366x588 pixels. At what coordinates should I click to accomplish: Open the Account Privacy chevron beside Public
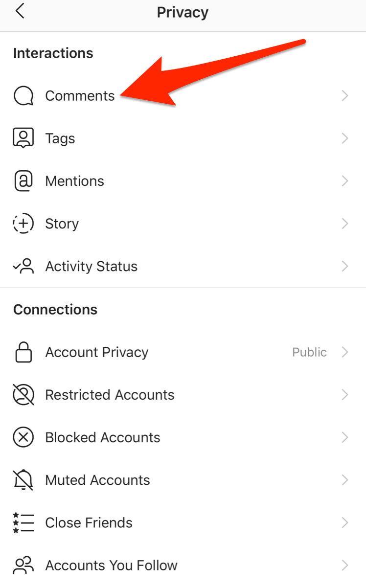pyautogui.click(x=345, y=352)
